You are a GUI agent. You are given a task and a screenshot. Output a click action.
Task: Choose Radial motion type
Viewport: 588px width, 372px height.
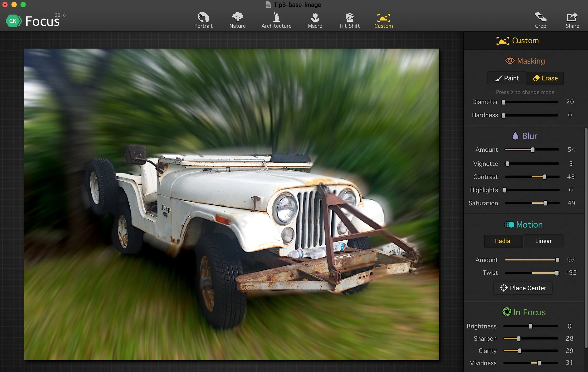click(x=504, y=241)
